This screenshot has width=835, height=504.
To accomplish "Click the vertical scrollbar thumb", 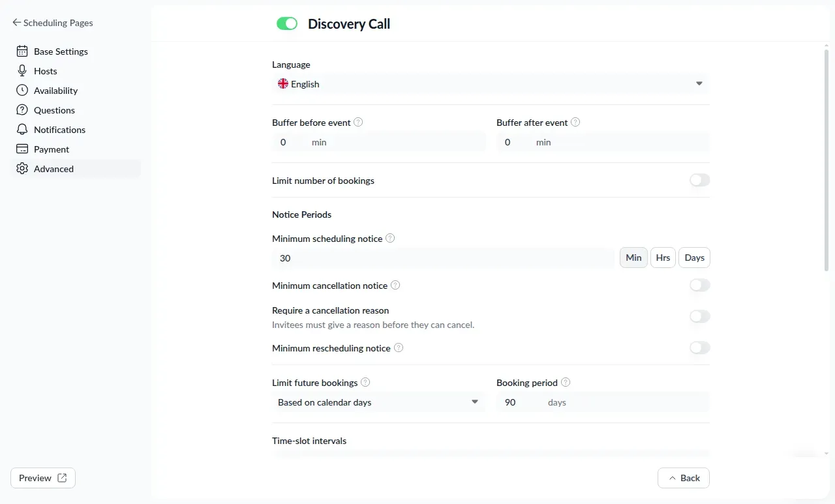I will point(827,160).
